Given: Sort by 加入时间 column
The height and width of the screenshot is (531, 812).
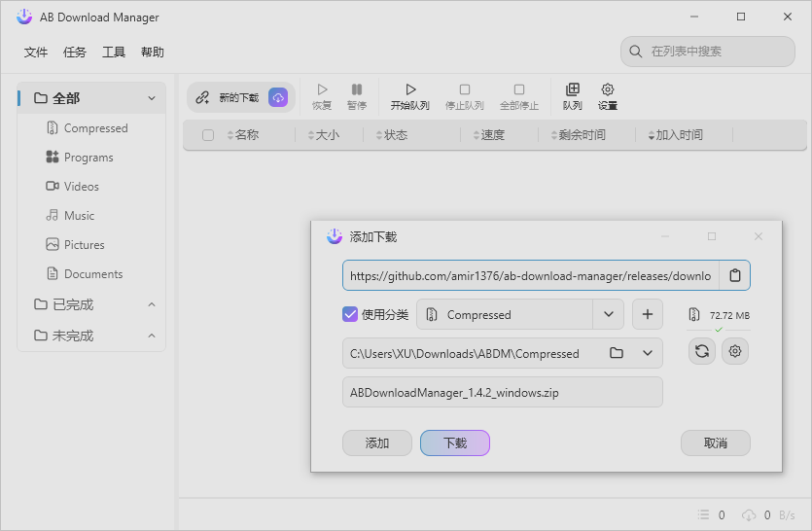Looking at the screenshot, I should 675,135.
